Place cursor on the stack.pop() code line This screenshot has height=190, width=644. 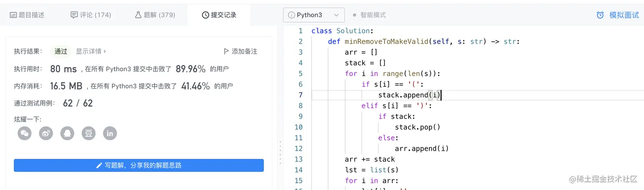[417, 127]
